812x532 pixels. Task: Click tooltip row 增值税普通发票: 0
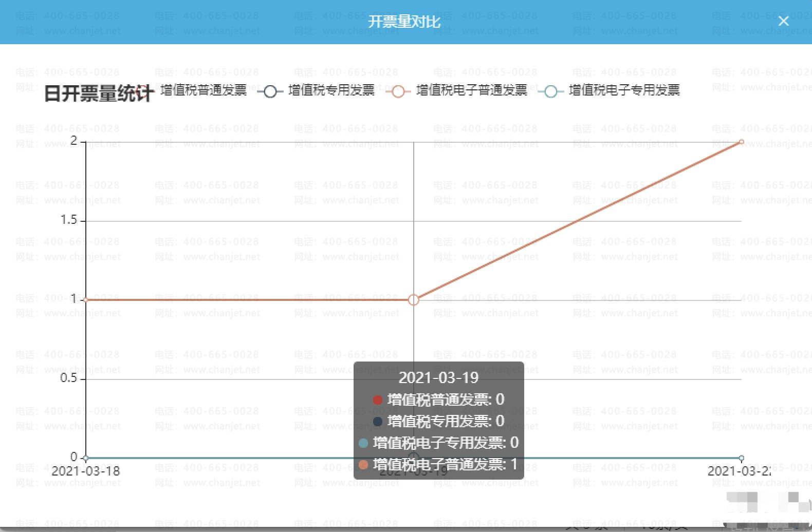438,400
